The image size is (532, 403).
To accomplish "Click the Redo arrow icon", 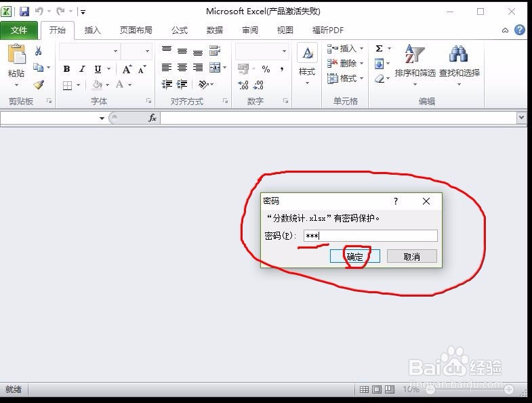I will (61, 12).
